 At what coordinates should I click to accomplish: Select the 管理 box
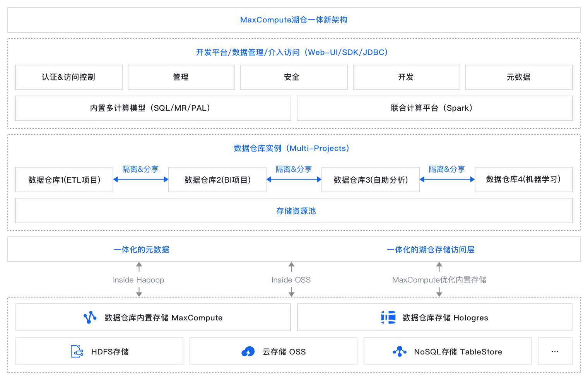pyautogui.click(x=181, y=77)
